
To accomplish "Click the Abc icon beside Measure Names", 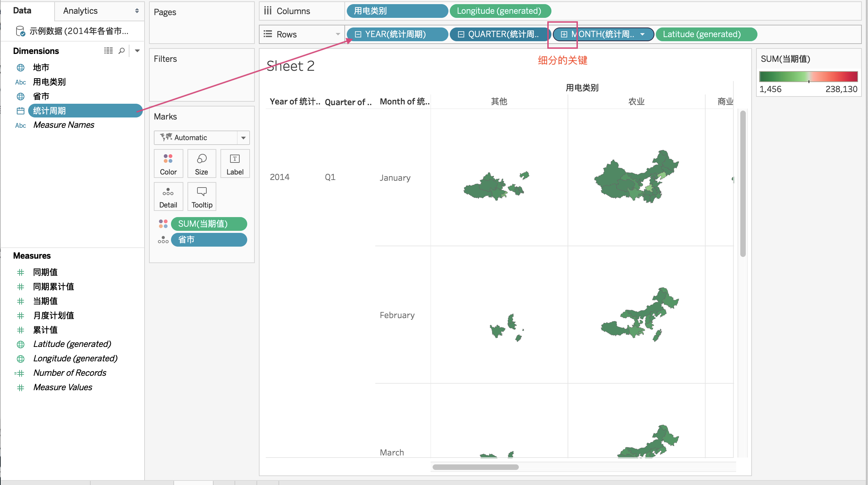I will click(x=21, y=125).
